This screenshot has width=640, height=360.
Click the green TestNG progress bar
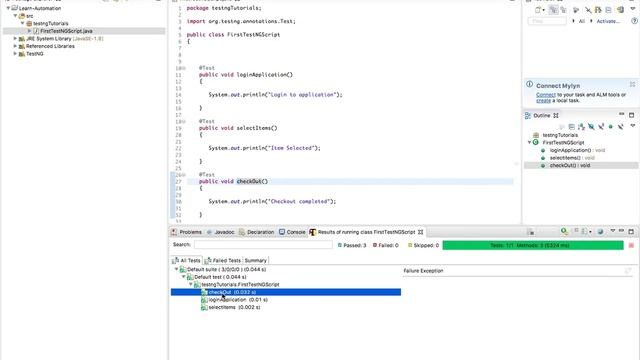point(533,245)
